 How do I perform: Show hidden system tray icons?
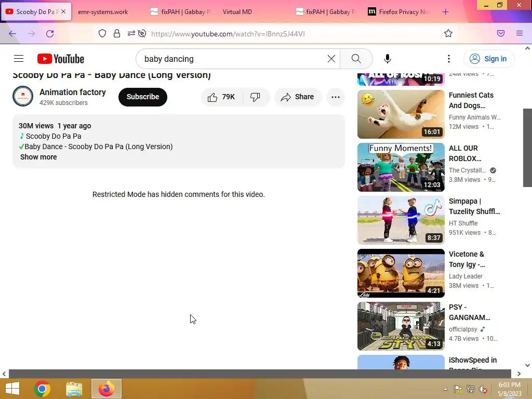click(x=445, y=389)
